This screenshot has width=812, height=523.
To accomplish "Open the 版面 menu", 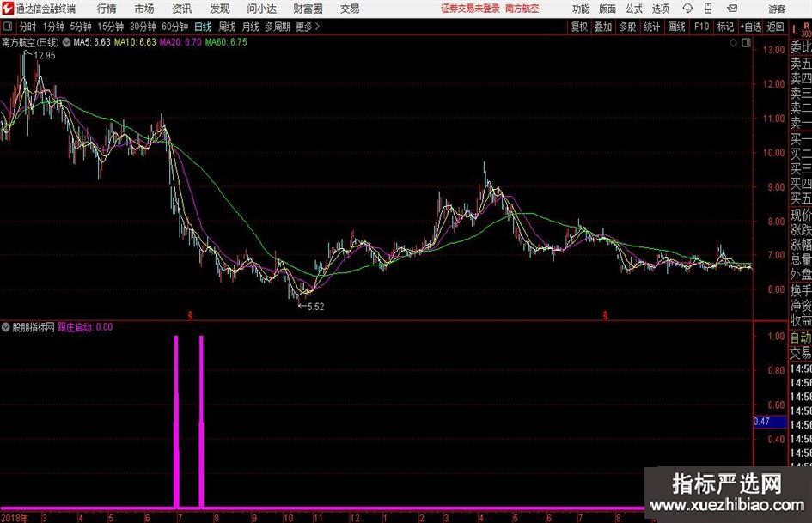I will point(607,9).
